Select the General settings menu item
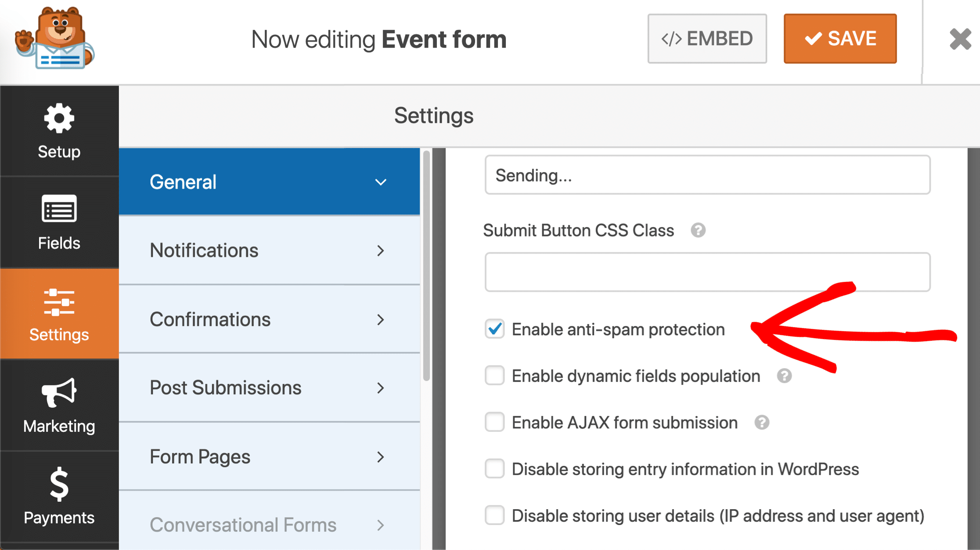Image resolution: width=980 pixels, height=550 pixels. [269, 181]
